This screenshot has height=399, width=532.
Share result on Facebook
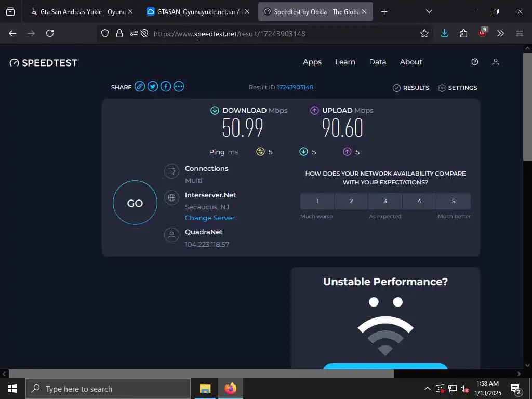[x=166, y=87]
